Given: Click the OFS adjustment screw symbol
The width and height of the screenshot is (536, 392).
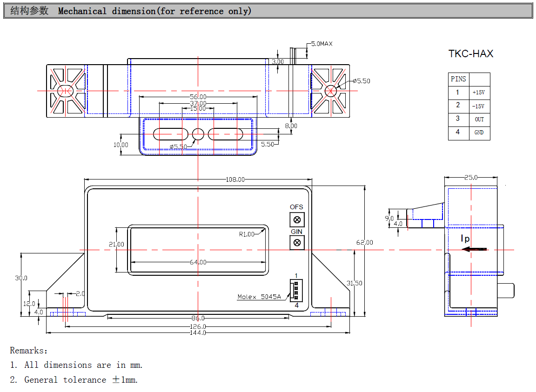Looking at the screenshot, I should coord(297,219).
